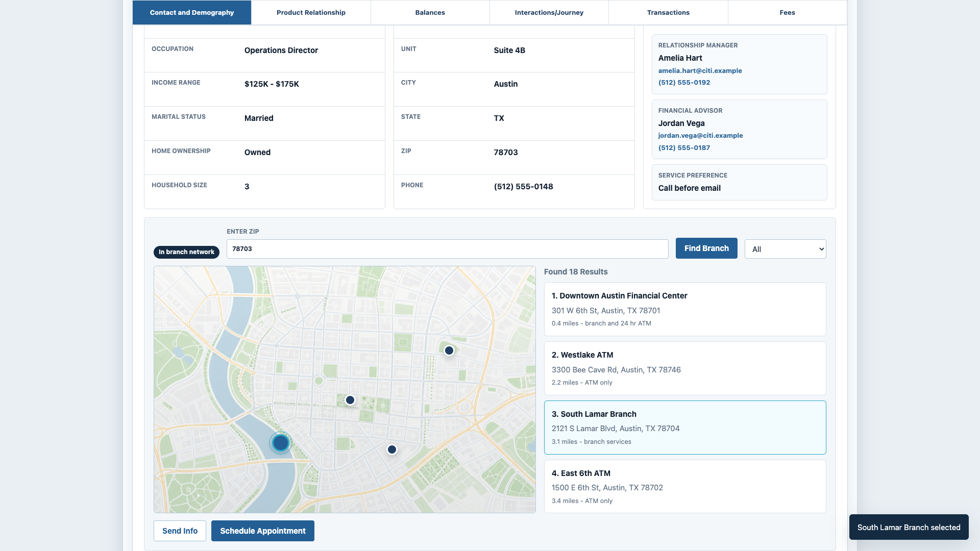980x551 pixels.
Task: Click 2121 S Lamar Blvd address line
Action: click(616, 428)
